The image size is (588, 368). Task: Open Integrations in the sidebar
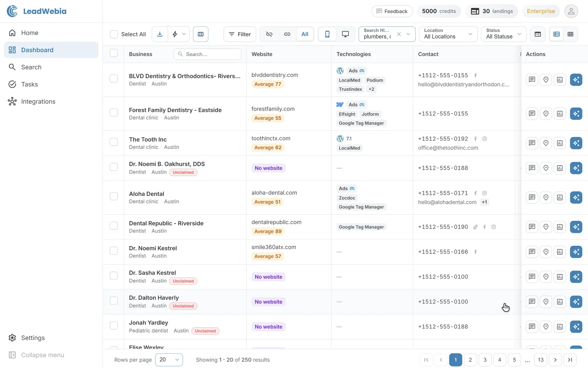[x=51, y=102]
